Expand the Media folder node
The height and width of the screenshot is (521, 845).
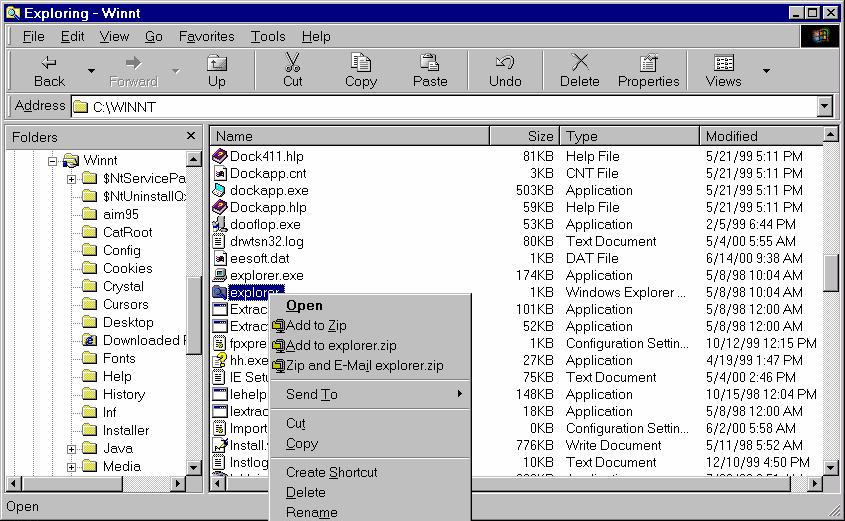71,467
